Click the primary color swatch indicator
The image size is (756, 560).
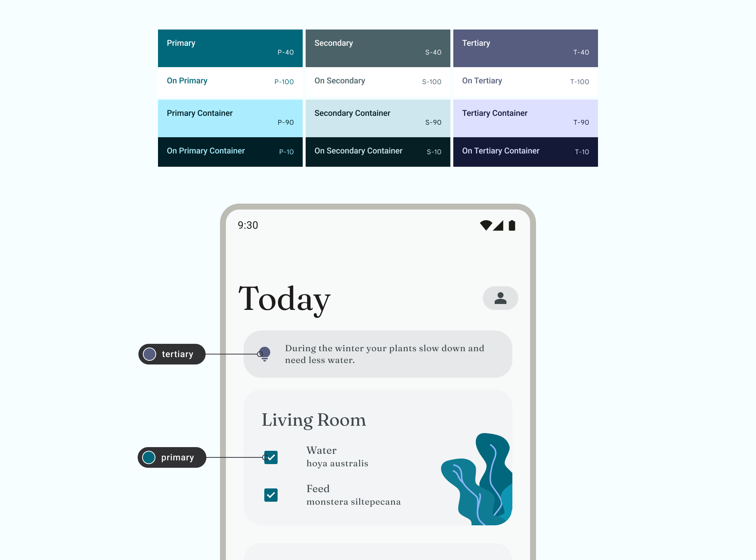149,458
